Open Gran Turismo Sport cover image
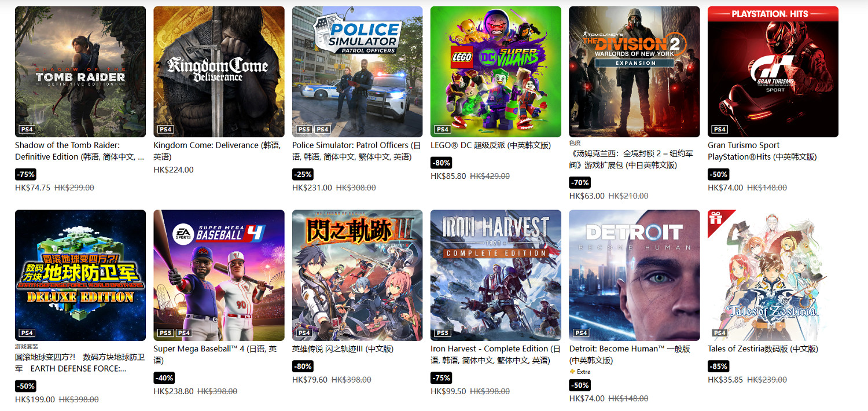The width and height of the screenshot is (868, 411). coord(773,72)
